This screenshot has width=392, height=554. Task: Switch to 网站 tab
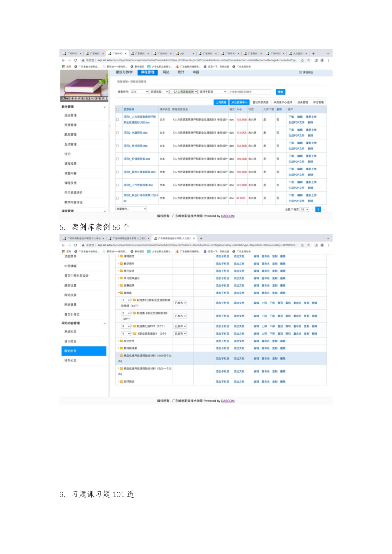pos(166,72)
